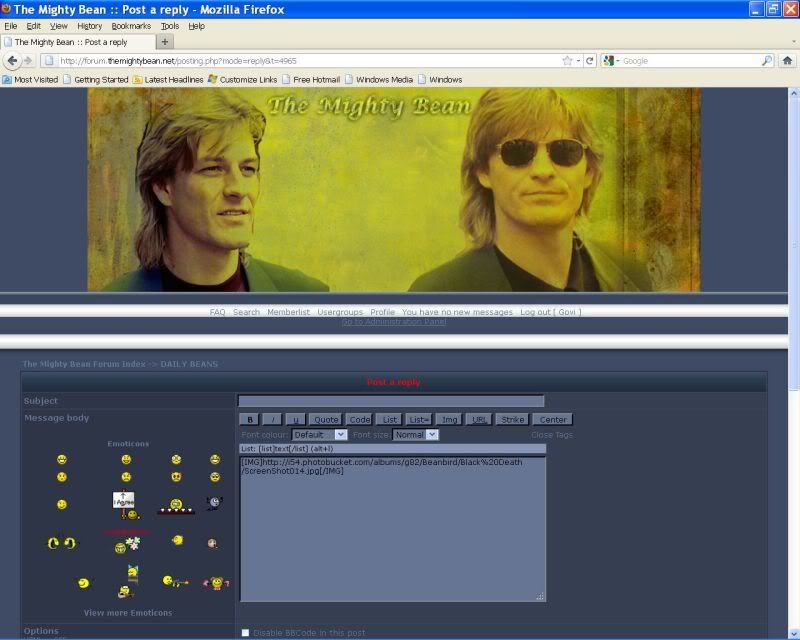
Task: Open the Latest Headlines feed bookmark
Action: (x=168, y=80)
